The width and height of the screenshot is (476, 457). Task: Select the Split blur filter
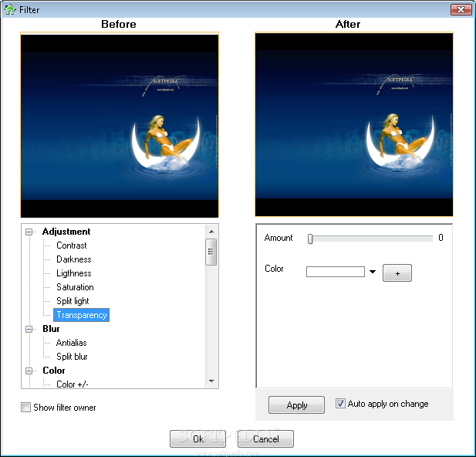[72, 357]
